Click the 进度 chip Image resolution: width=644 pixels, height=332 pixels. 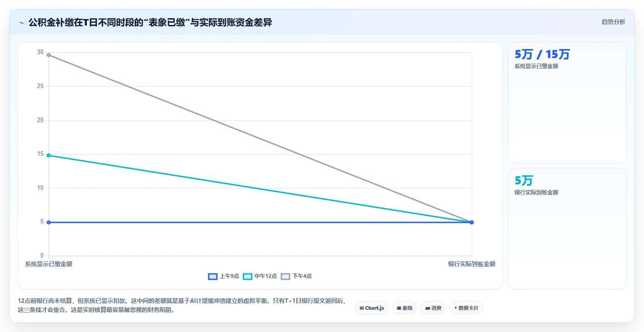pyautogui.click(x=433, y=308)
